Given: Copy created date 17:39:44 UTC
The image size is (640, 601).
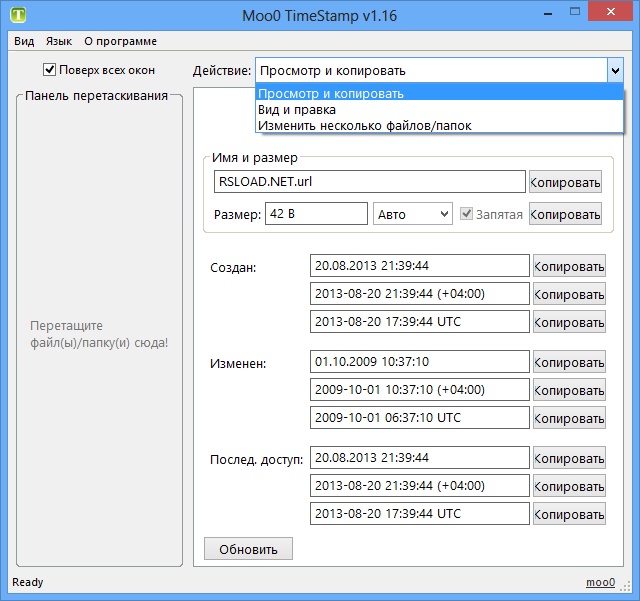Looking at the screenshot, I should pos(569,322).
